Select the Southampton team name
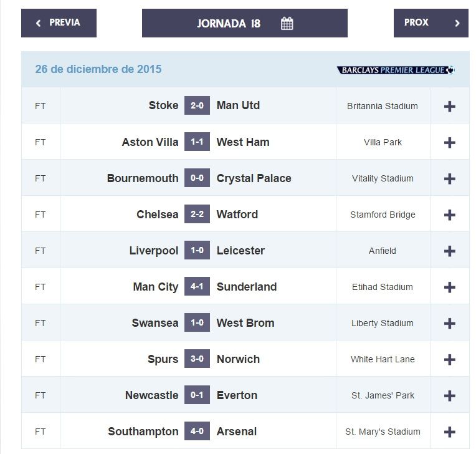The width and height of the screenshot is (476, 454). click(143, 432)
